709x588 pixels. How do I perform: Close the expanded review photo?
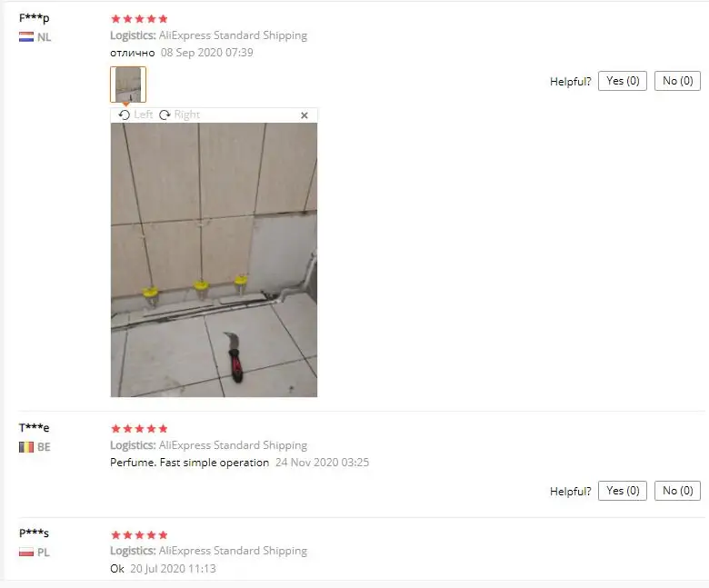305,115
